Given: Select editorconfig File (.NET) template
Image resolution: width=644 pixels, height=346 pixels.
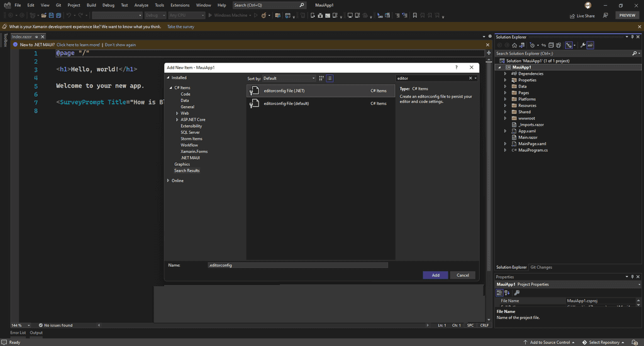Looking at the screenshot, I should click(x=320, y=91).
